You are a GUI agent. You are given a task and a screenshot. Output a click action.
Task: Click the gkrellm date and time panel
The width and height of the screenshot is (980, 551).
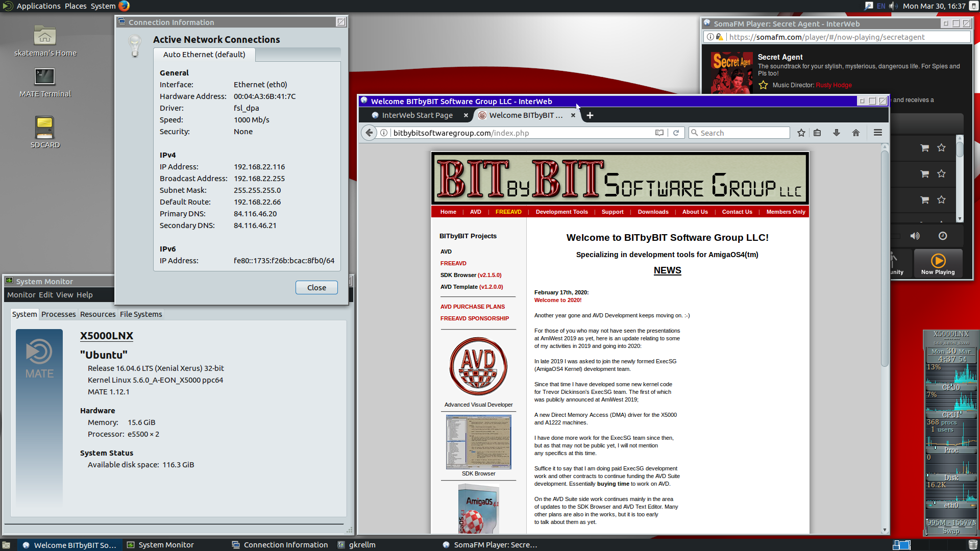(x=950, y=355)
